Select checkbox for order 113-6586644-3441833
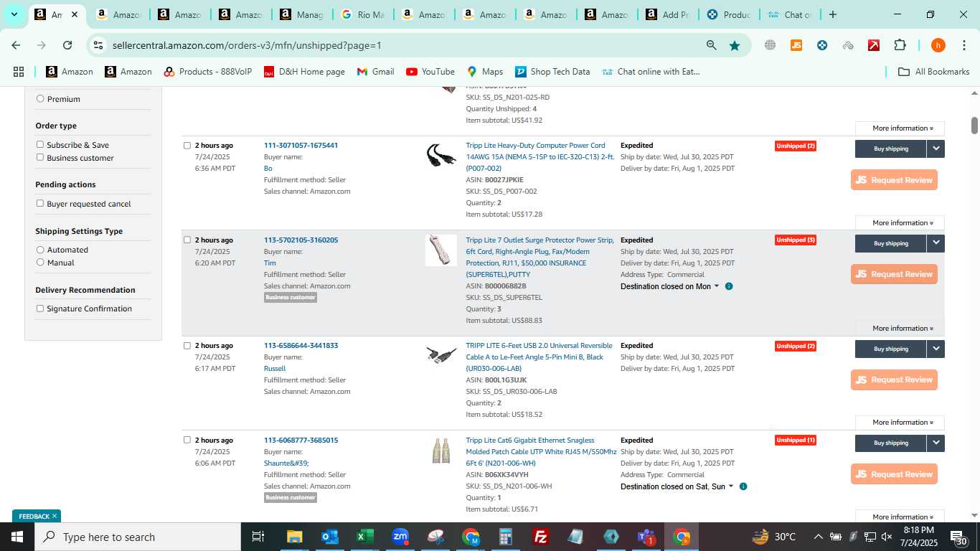The height and width of the screenshot is (551, 980). point(187,346)
